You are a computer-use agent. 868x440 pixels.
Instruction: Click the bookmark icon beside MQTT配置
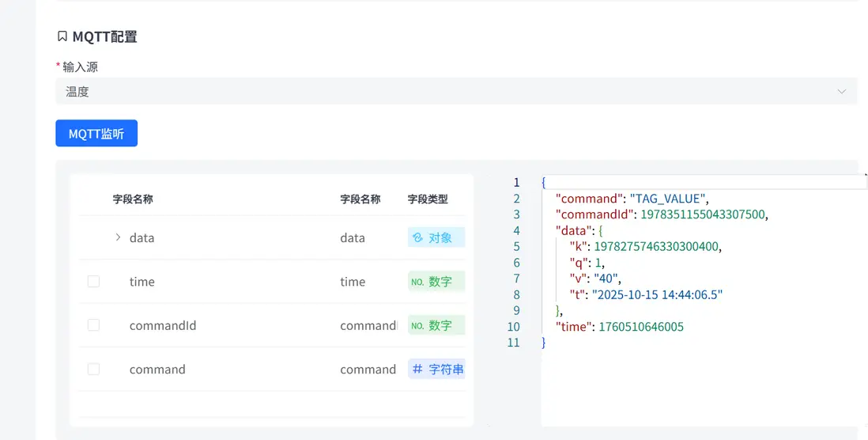click(x=62, y=36)
